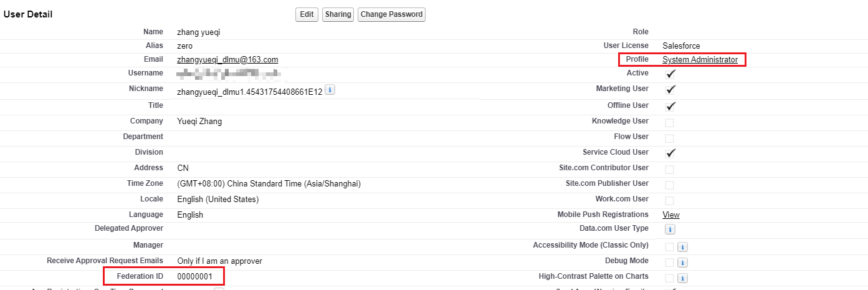
Task: Toggle Service Cloud User checkbox
Action: (x=670, y=153)
